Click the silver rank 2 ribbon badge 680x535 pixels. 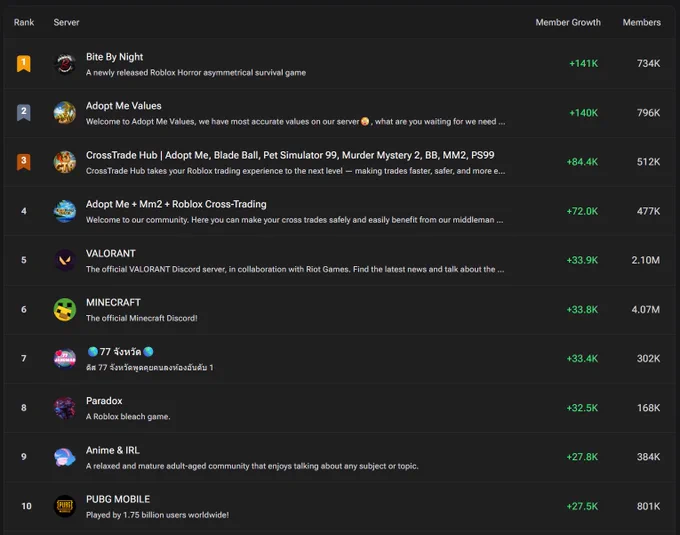tap(24, 113)
